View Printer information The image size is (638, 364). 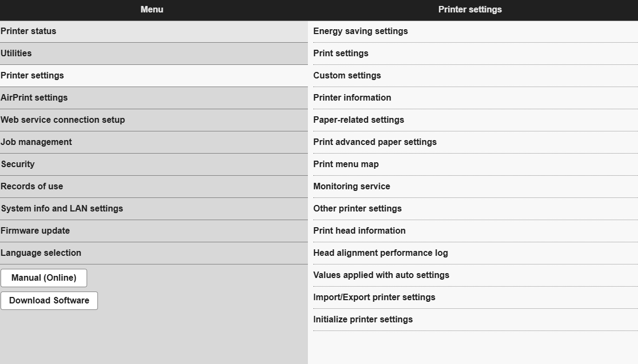pos(352,97)
